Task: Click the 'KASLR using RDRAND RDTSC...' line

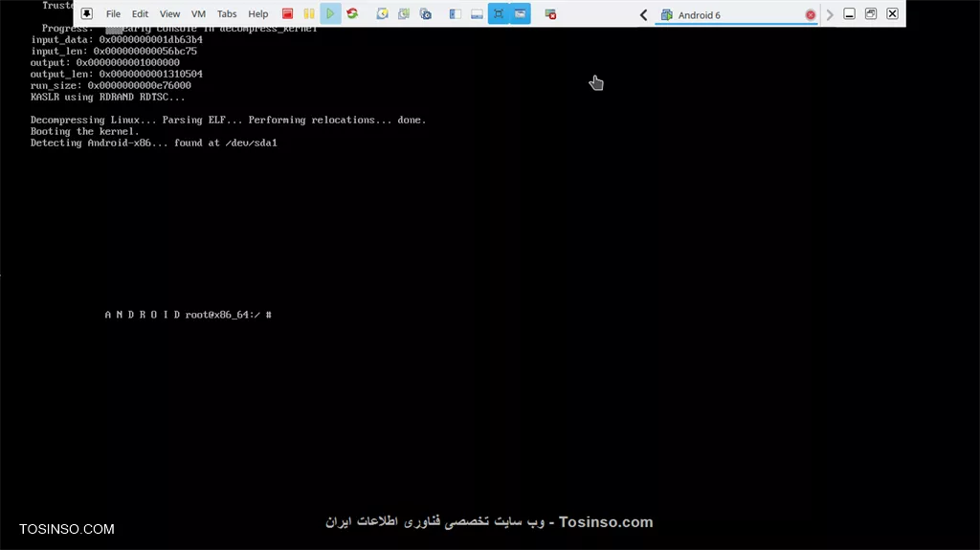Action: 107,97
